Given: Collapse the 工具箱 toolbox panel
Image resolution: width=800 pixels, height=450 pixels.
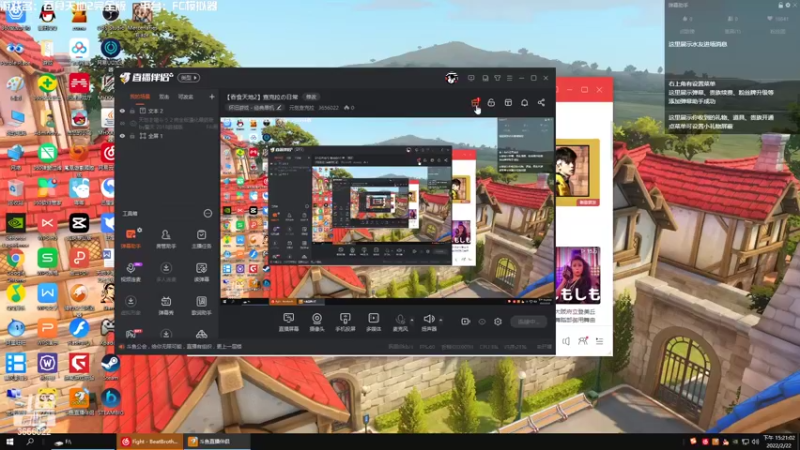Looking at the screenshot, I should point(208,213).
